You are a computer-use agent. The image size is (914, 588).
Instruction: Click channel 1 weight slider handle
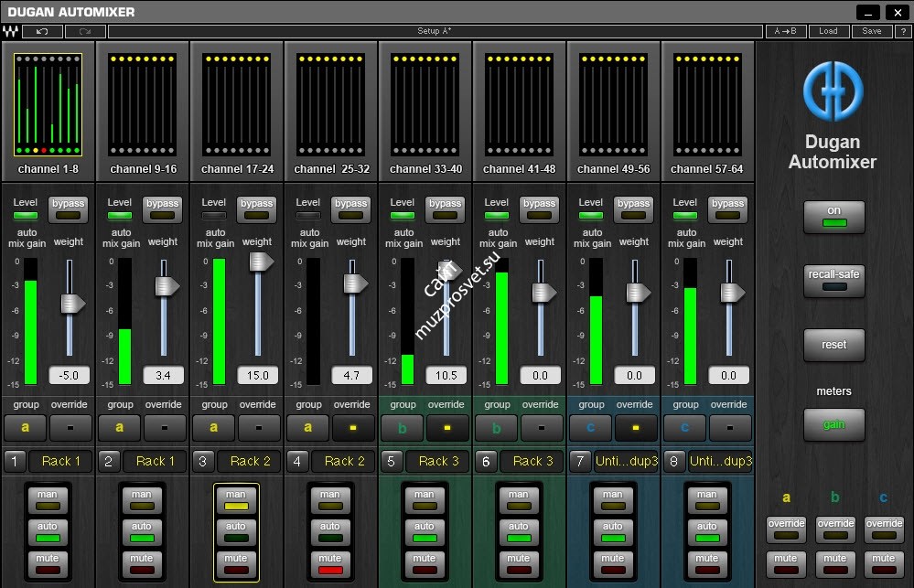coord(73,304)
